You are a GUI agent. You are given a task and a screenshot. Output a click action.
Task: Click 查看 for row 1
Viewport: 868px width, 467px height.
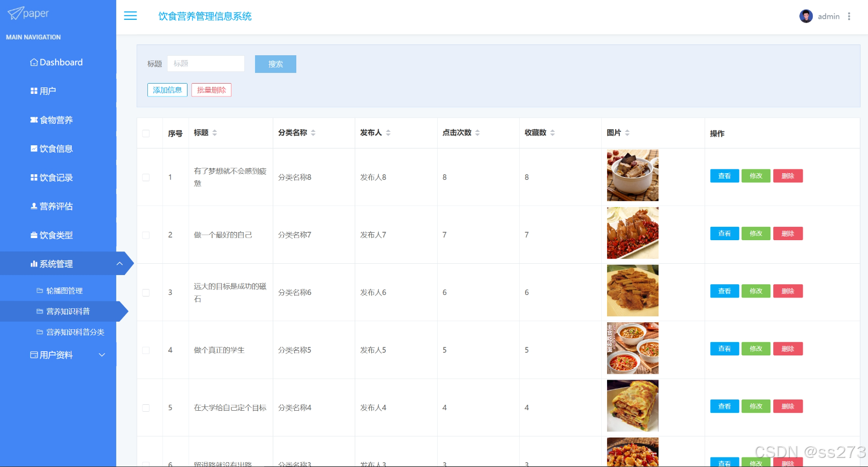click(724, 176)
